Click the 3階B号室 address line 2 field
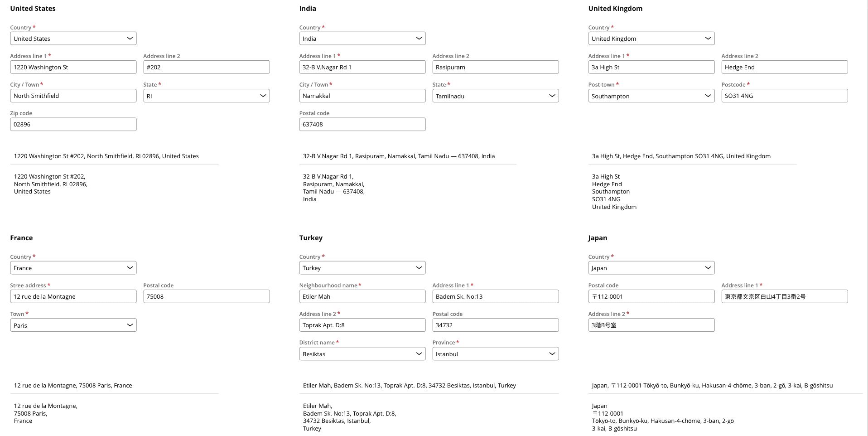Viewport: 868px width, 436px height. (x=651, y=325)
